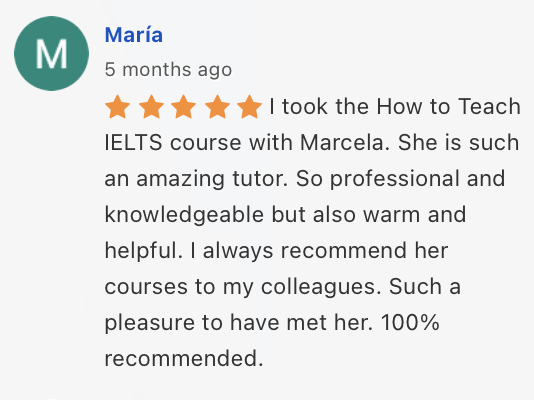This screenshot has width=534, height=400.
Task: Click the word "amazing" in the review
Action: click(180, 179)
